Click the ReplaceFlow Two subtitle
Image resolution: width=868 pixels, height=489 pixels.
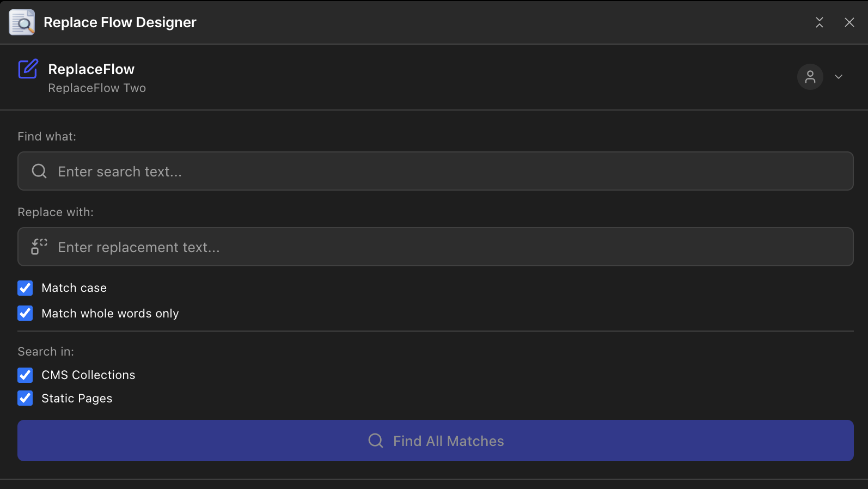[96, 88]
